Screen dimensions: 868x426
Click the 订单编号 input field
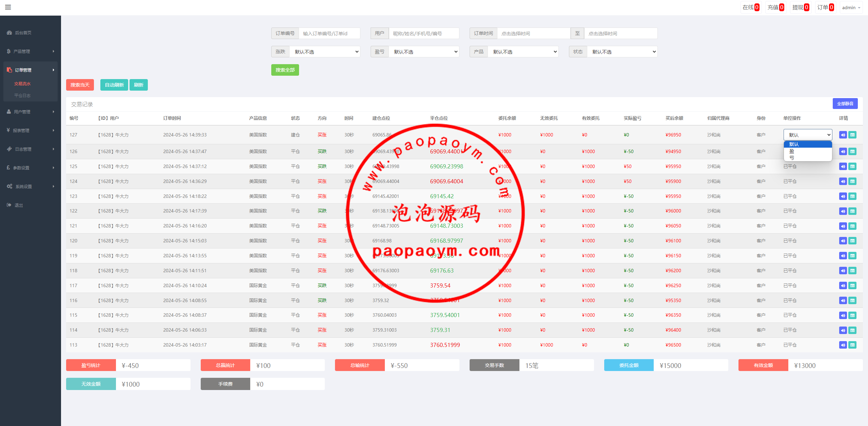tap(329, 34)
